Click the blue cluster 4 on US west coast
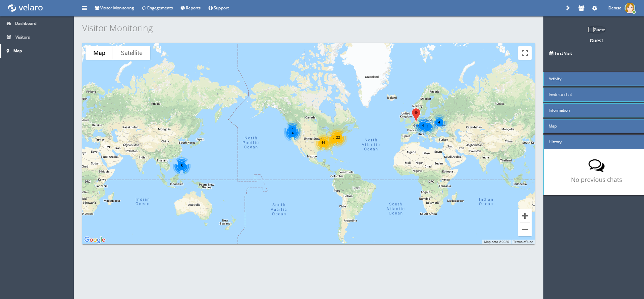 pyautogui.click(x=292, y=133)
